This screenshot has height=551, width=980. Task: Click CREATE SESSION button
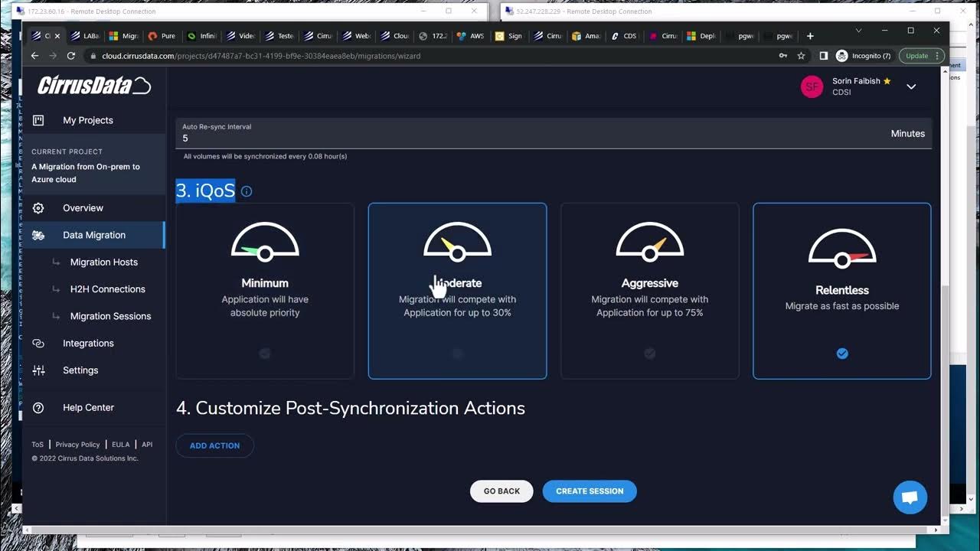[x=590, y=491]
